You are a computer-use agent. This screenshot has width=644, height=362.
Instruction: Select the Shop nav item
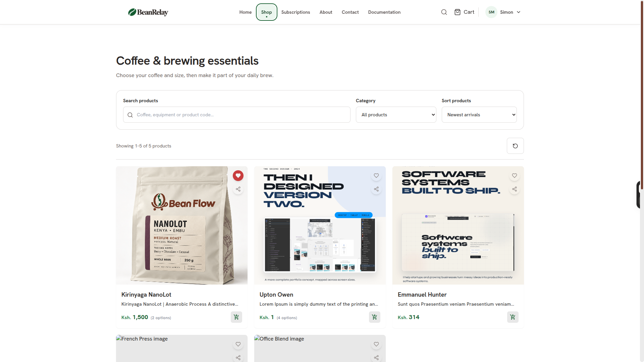click(x=267, y=12)
